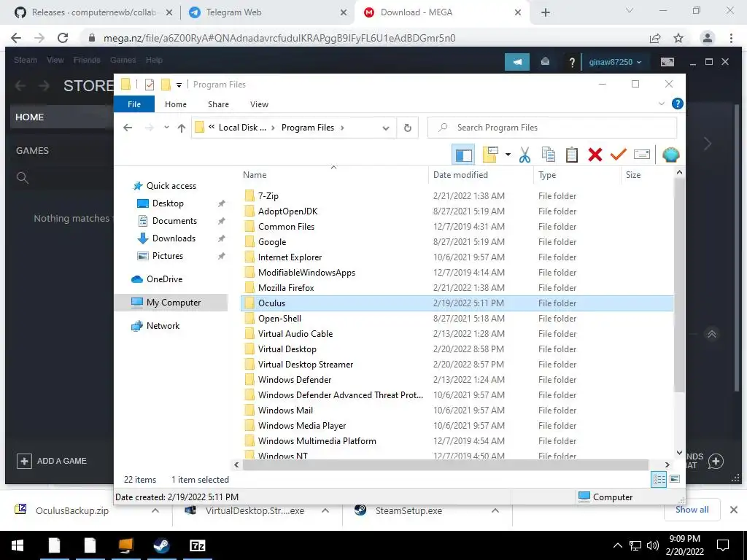Expand the hidden breadcrumb double chevron
Image resolution: width=747 pixels, height=560 pixels.
pyautogui.click(x=212, y=127)
